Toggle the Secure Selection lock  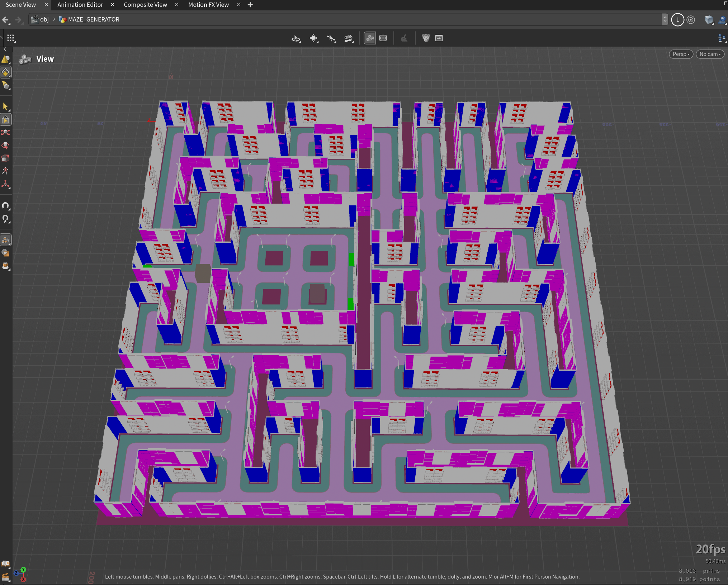pyautogui.click(x=5, y=119)
